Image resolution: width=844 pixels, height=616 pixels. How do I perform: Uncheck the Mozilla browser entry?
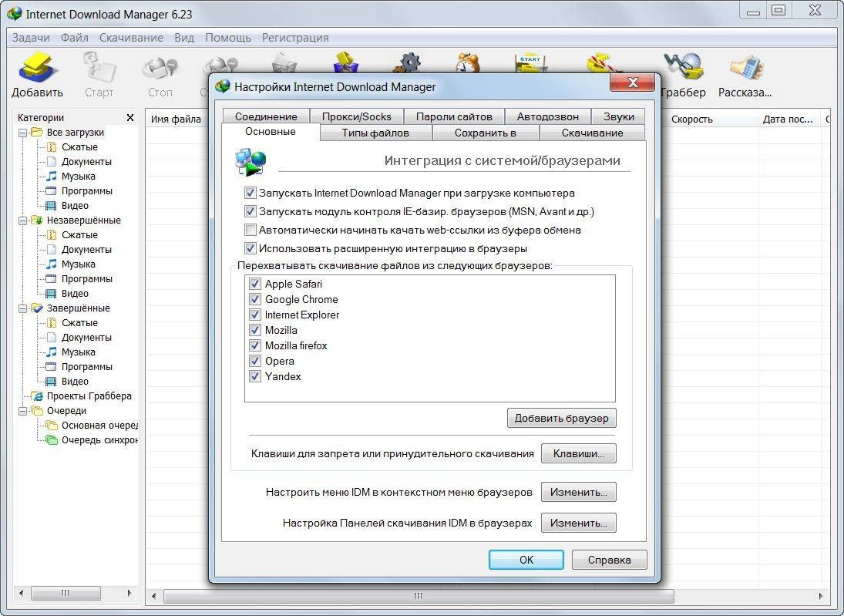[x=254, y=330]
